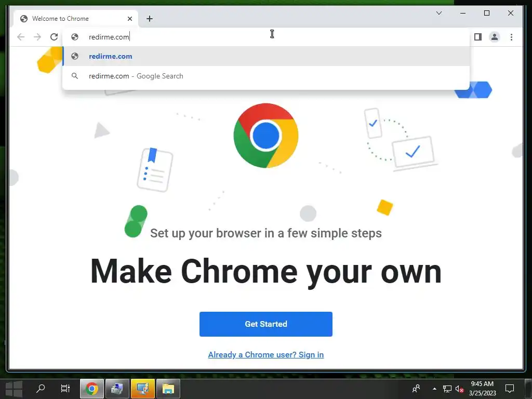Expand the tab search chevron
The height and width of the screenshot is (399, 532).
438,13
